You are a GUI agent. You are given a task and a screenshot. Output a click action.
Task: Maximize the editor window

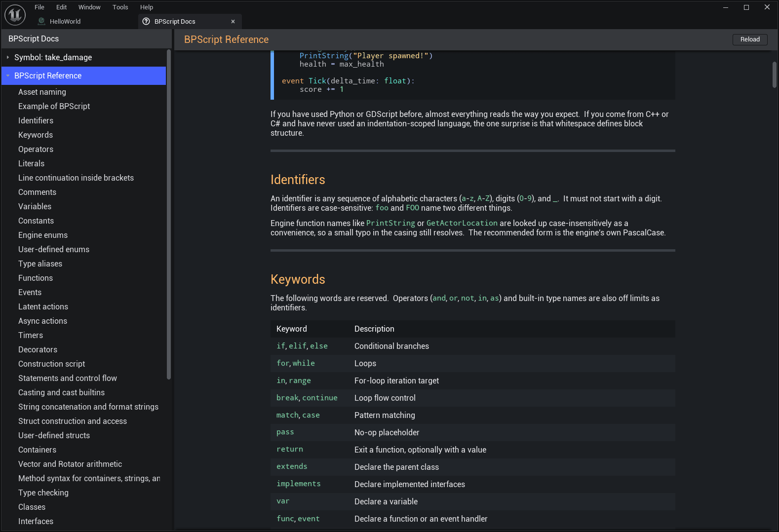coord(746,7)
